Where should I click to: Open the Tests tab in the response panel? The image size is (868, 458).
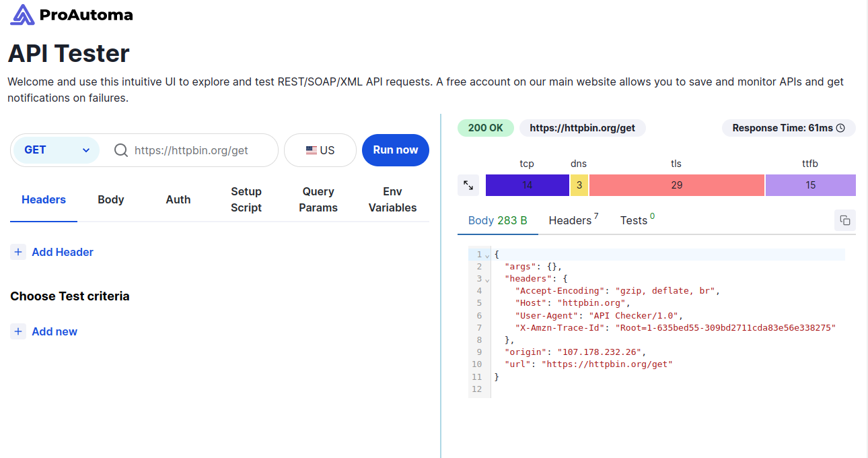[632, 220]
